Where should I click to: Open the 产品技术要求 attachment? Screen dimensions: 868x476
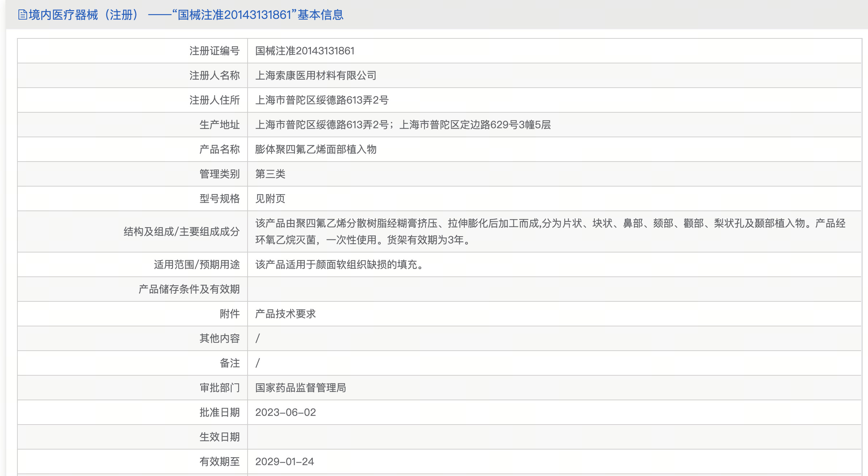pos(285,314)
